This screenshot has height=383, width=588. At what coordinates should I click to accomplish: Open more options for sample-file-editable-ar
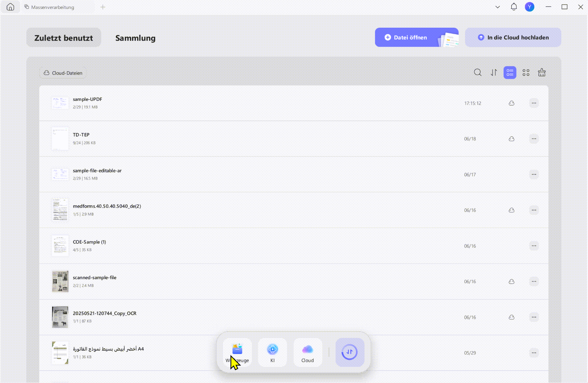point(534,174)
